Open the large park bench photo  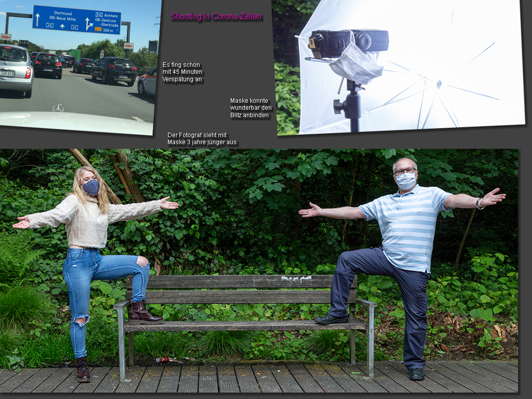click(x=259, y=270)
